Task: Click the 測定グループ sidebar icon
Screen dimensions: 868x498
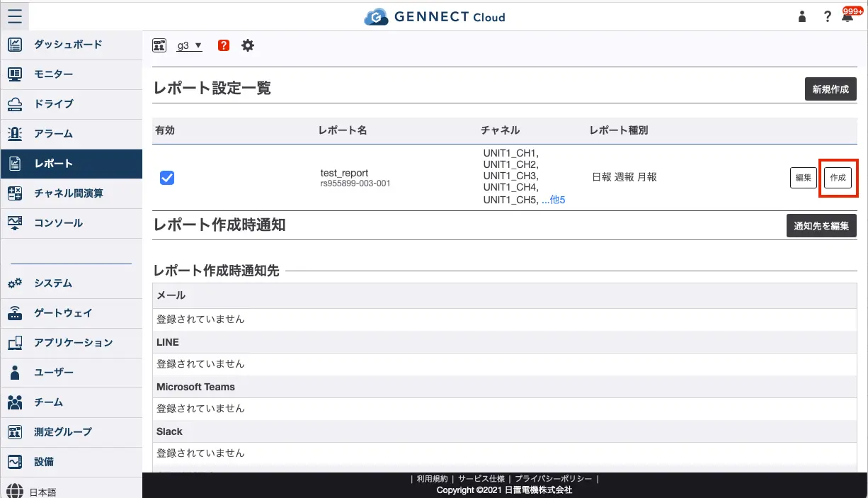Action: pyautogui.click(x=15, y=432)
